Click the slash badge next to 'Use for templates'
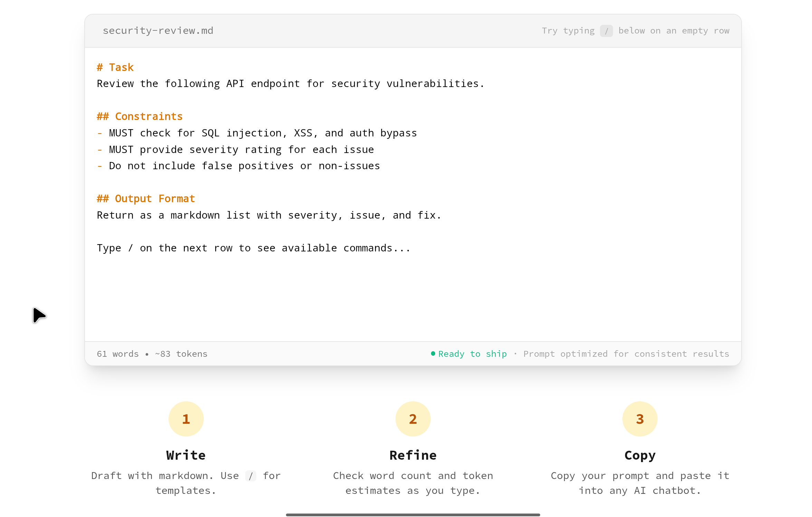812x517 pixels. click(x=251, y=476)
